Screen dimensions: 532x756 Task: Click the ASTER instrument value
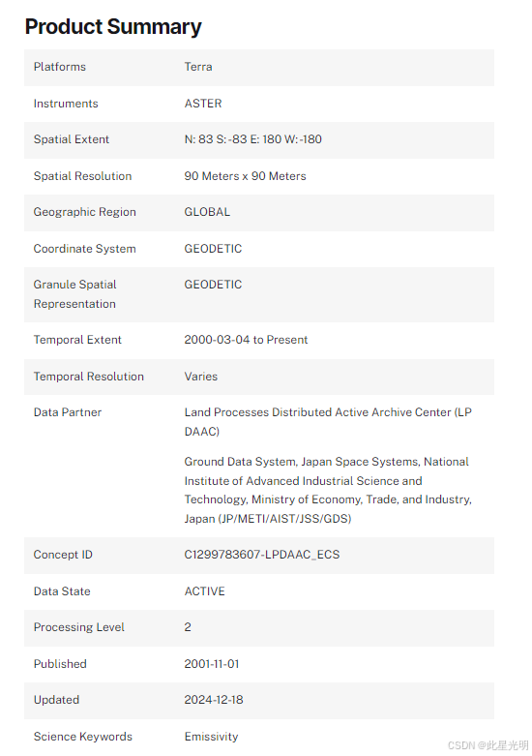(x=203, y=104)
